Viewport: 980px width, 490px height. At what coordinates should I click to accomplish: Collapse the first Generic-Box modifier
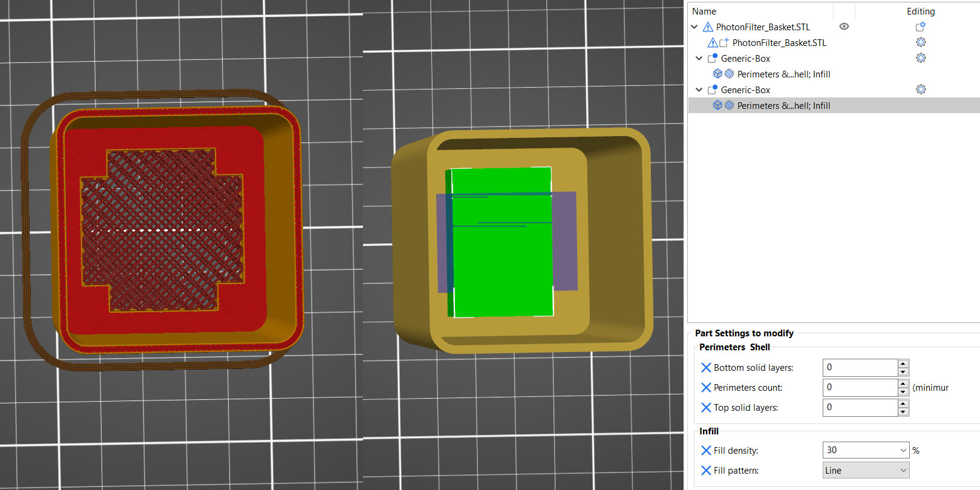(699, 59)
